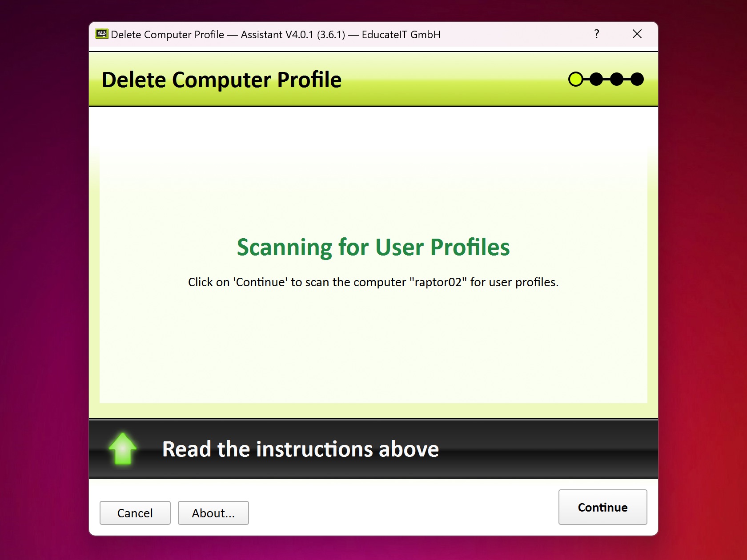Click the third progress step dot
Viewport: 747px width, 560px height.
pos(617,79)
